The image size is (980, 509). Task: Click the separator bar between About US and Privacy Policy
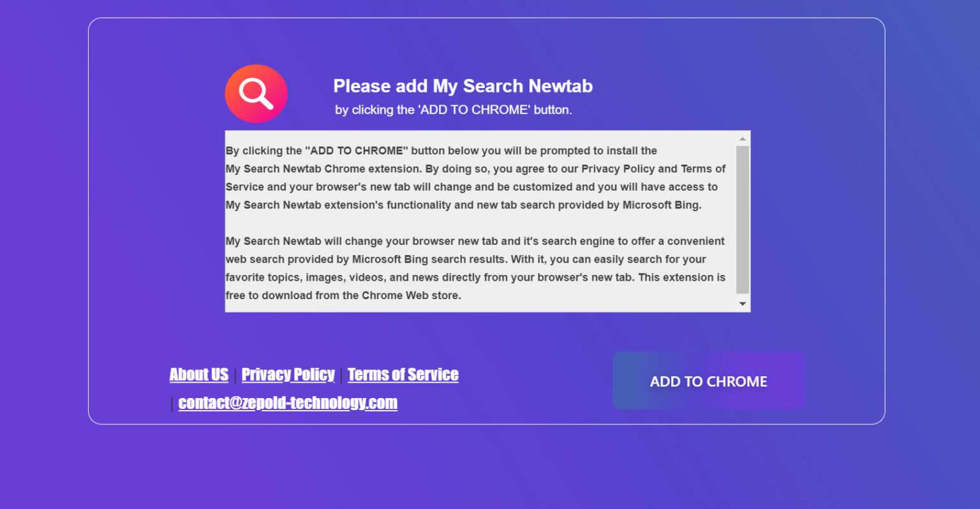pos(235,376)
